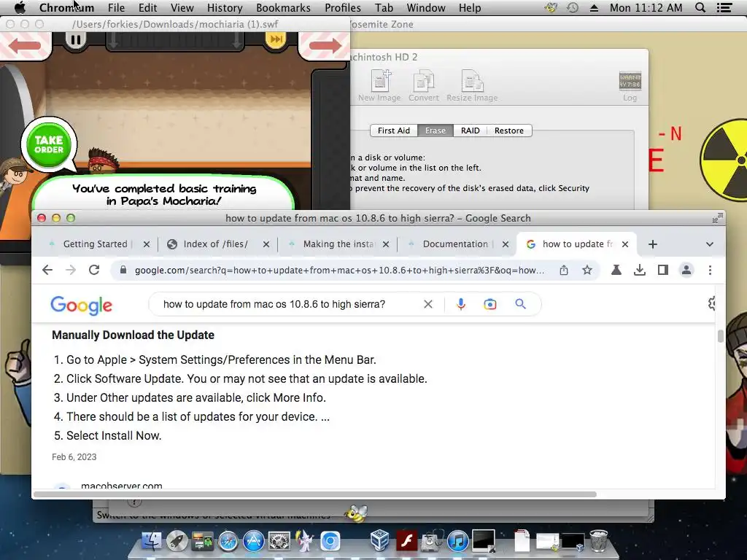Image resolution: width=747 pixels, height=560 pixels.
Task: Open the Restore tab in Disk Utility
Action: pos(508,131)
